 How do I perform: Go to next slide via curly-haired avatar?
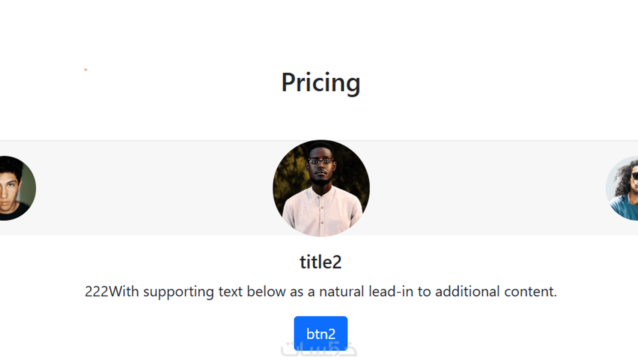pos(622,188)
